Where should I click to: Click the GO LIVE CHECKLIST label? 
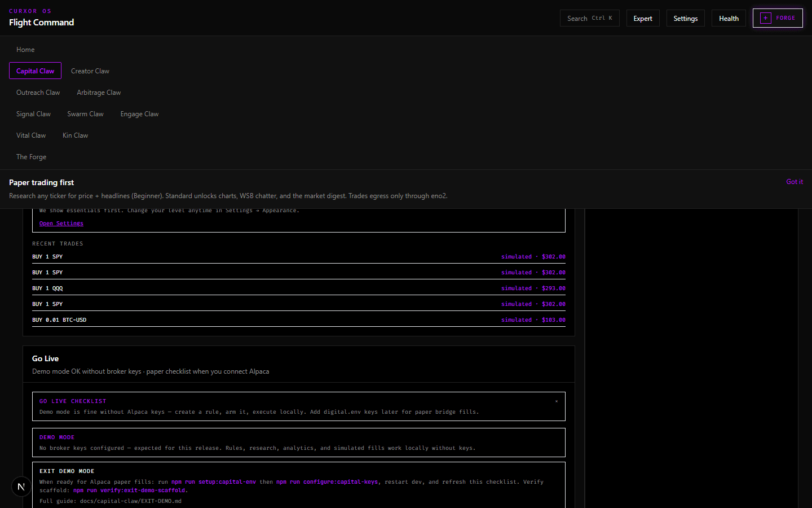[73, 401]
